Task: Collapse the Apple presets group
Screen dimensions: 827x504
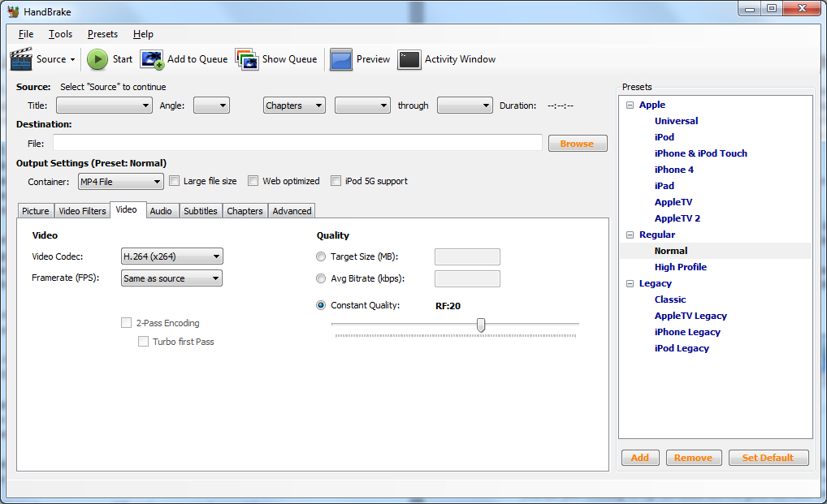Action: coord(630,105)
